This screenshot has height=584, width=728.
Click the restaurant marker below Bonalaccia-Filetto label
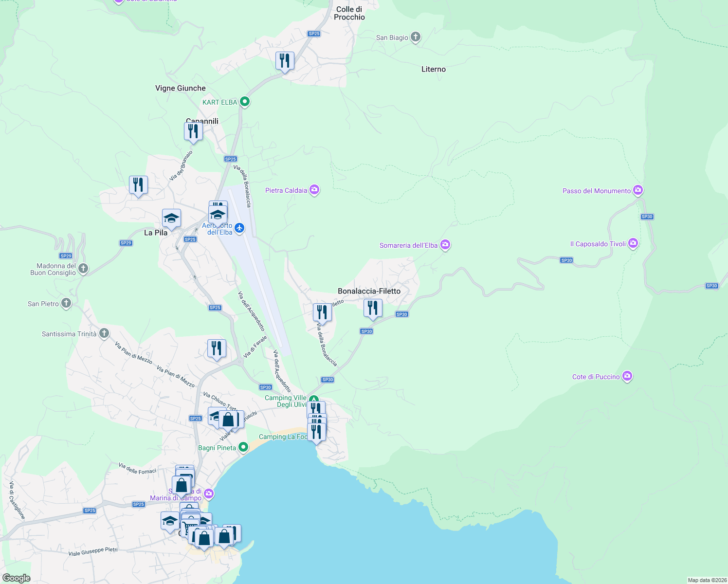[x=373, y=309]
